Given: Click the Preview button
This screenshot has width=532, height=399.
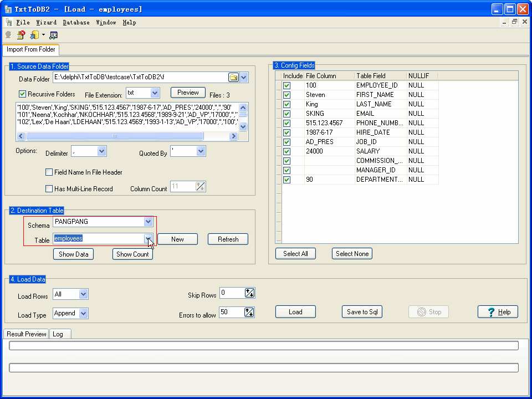Looking at the screenshot, I should tap(188, 93).
